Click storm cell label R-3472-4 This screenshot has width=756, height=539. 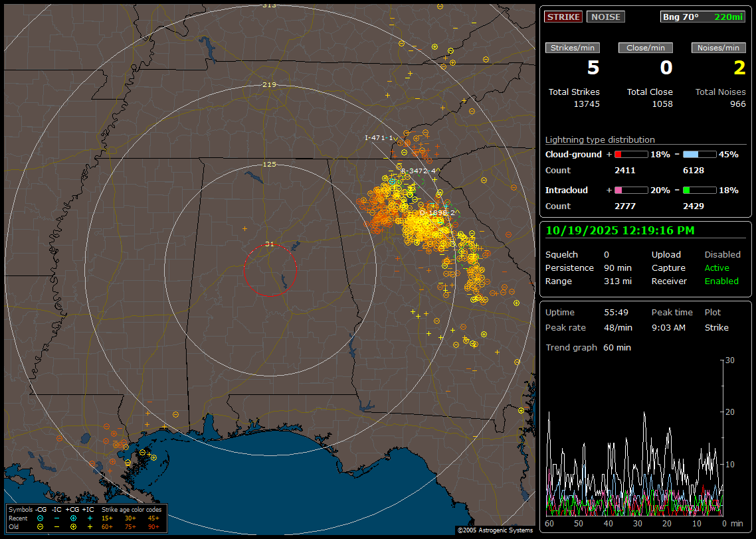click(419, 171)
